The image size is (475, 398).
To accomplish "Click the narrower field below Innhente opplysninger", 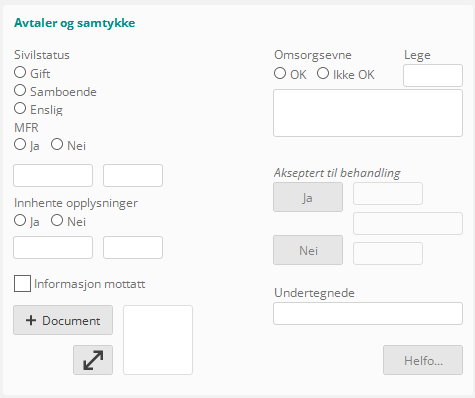I will coord(133,248).
